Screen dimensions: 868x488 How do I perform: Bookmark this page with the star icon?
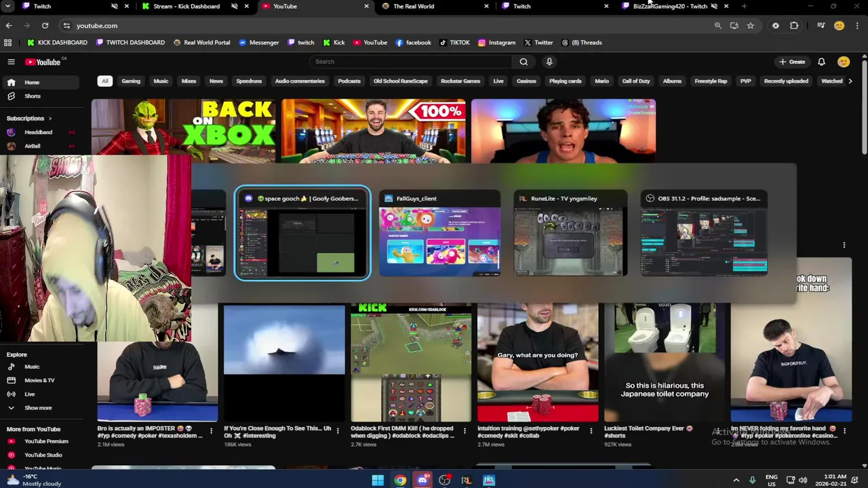pos(750,26)
